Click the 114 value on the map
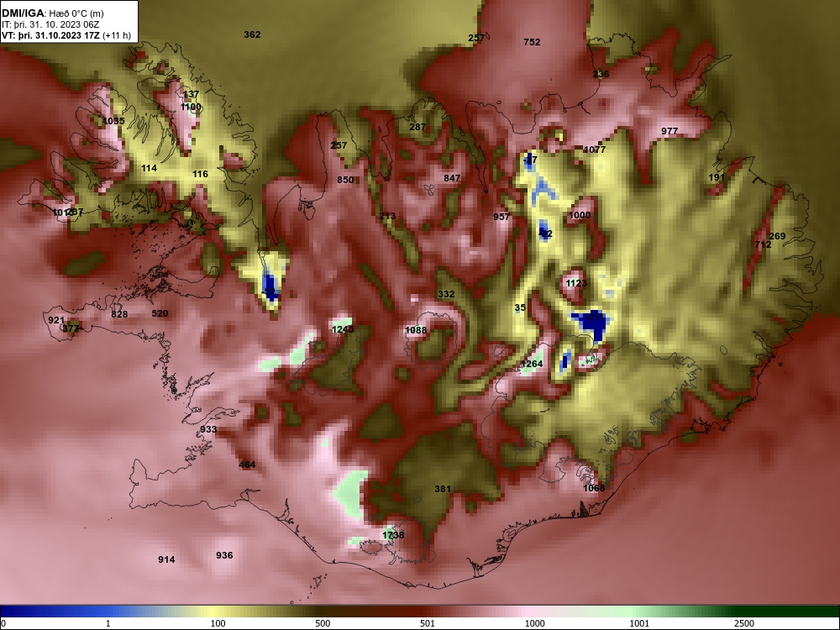Image resolution: width=840 pixels, height=630 pixels. tap(149, 168)
